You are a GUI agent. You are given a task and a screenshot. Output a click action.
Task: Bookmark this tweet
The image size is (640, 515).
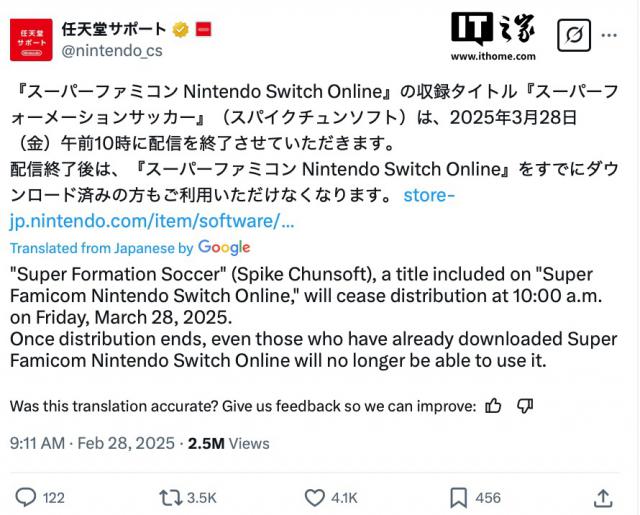pos(458,496)
